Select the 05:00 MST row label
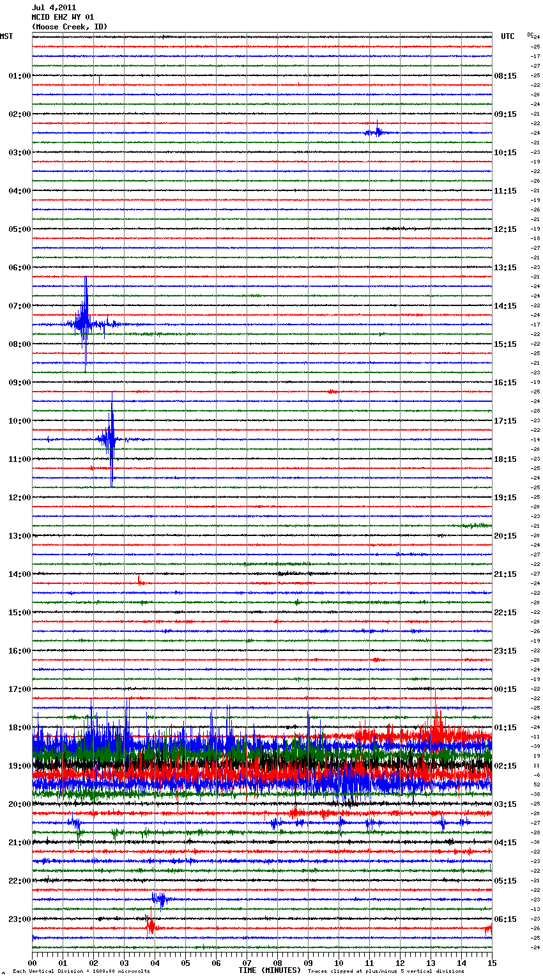This screenshot has height=980, width=543. coord(20,229)
